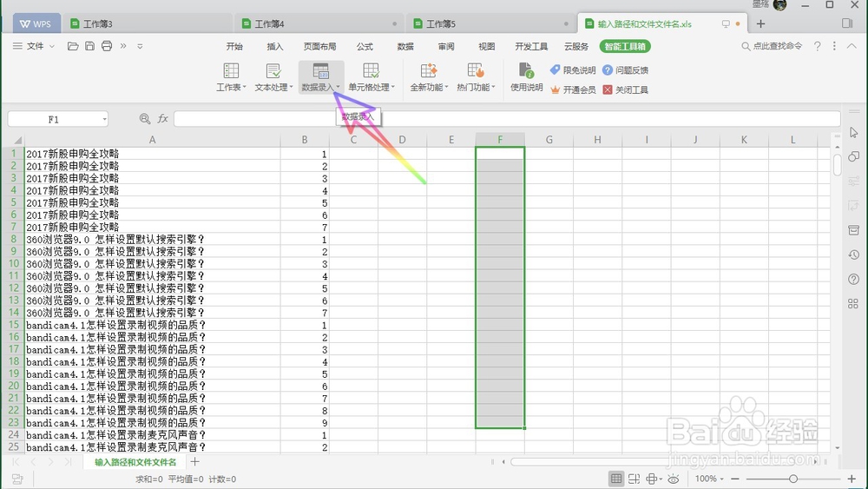Click the formula bar input field
This screenshot has width=868, height=489.
pyautogui.click(x=507, y=118)
